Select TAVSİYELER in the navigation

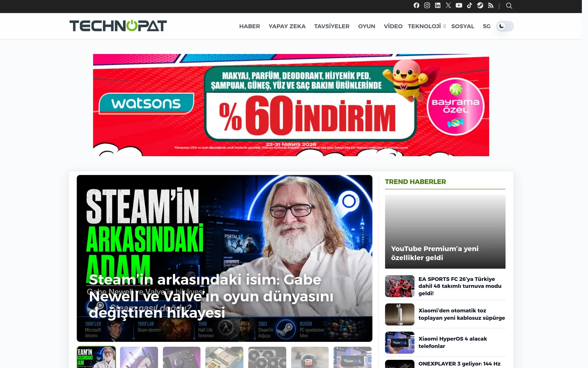pos(332,26)
